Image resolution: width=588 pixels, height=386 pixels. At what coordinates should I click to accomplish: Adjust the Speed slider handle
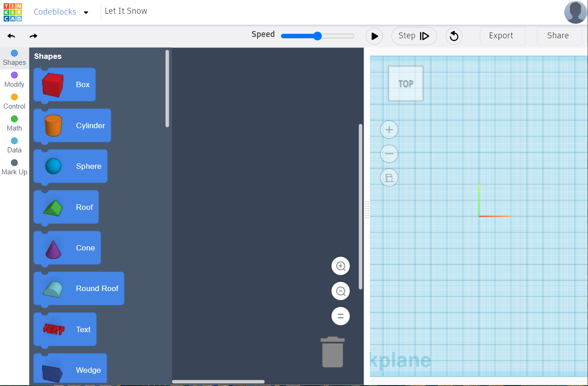tap(317, 36)
